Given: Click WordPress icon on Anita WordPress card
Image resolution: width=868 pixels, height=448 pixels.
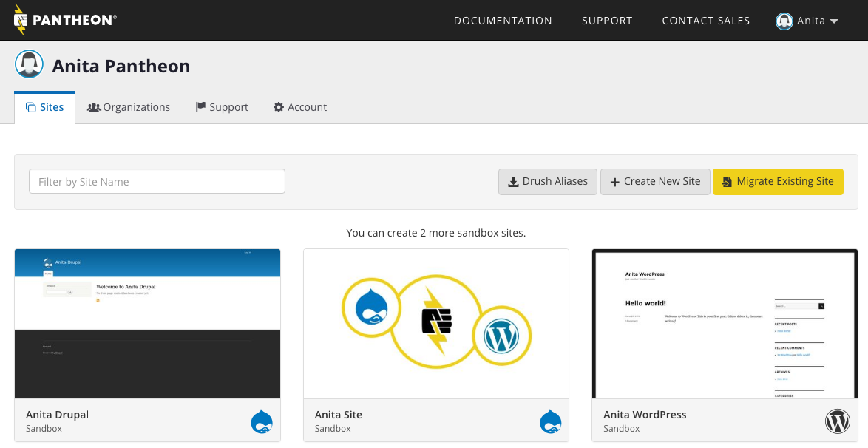Looking at the screenshot, I should pyautogui.click(x=838, y=421).
